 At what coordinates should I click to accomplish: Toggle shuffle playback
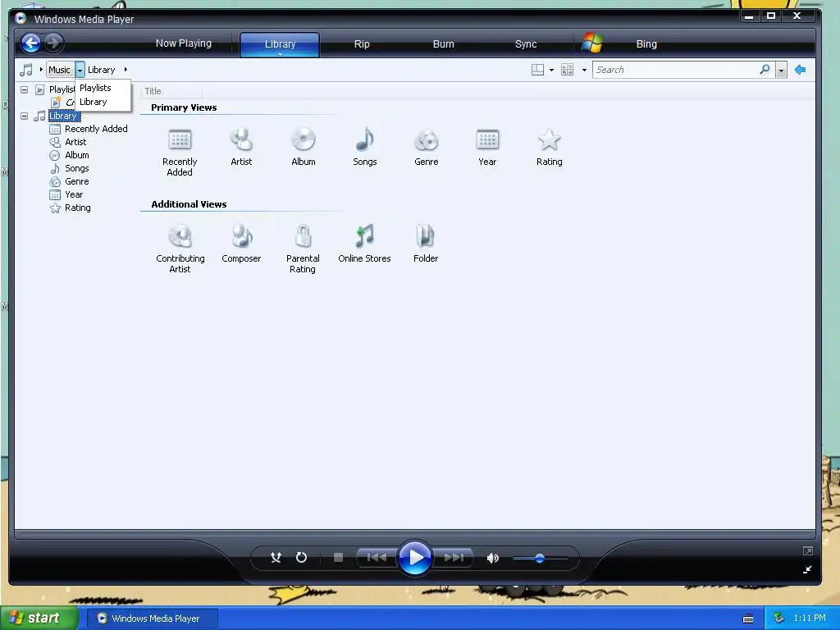tap(276, 558)
